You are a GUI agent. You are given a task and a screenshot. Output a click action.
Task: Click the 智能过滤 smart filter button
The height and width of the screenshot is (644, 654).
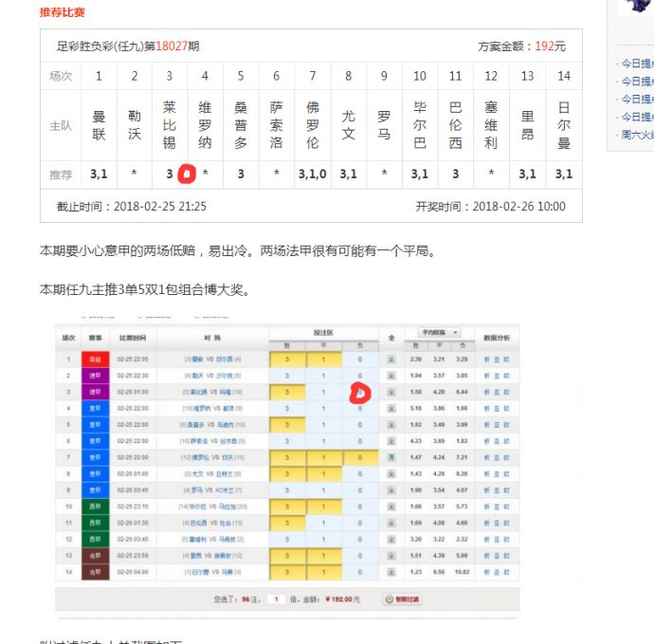(402, 599)
